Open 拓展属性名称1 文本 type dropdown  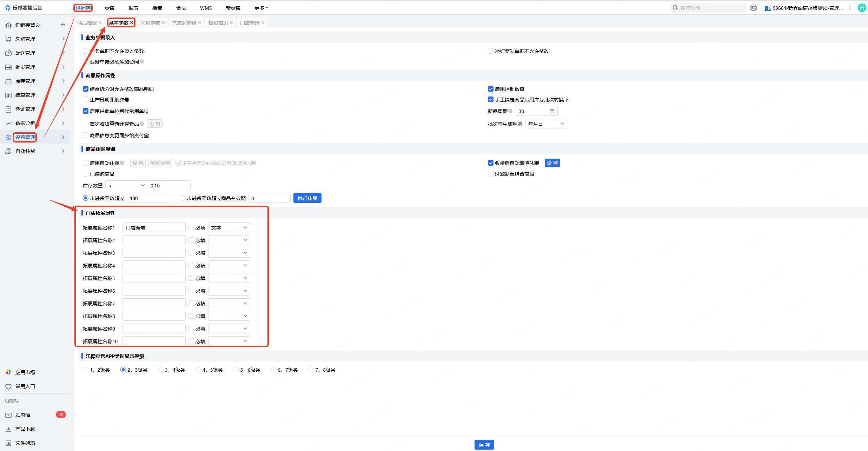tap(229, 227)
